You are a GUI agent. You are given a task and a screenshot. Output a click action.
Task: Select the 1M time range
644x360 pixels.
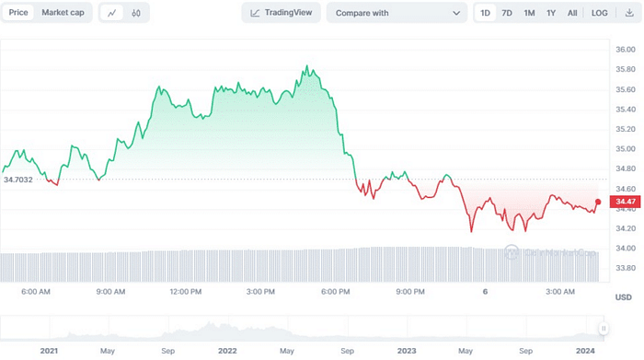tap(529, 13)
